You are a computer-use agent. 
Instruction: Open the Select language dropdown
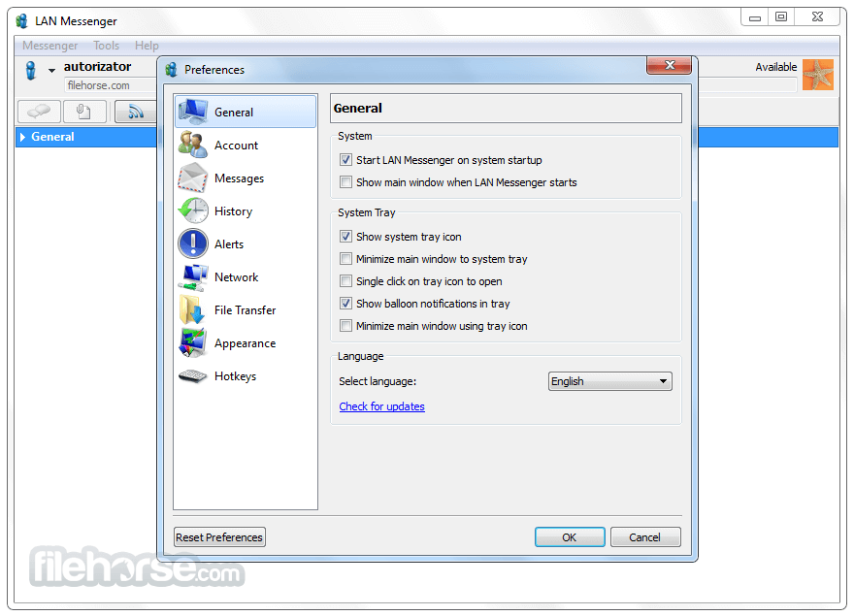(610, 381)
